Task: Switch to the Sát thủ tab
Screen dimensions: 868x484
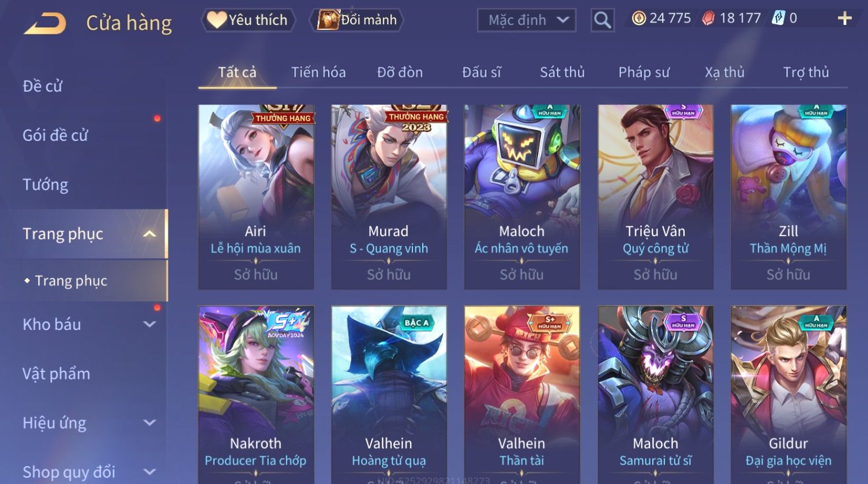Action: (x=562, y=72)
